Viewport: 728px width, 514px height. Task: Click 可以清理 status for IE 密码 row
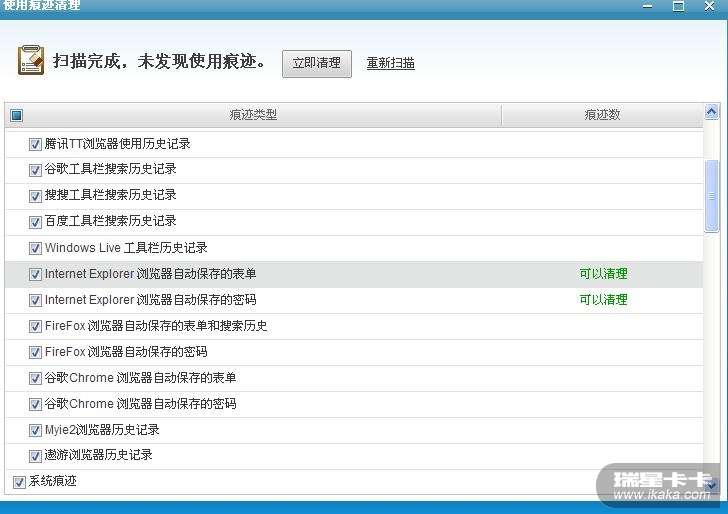pos(603,300)
